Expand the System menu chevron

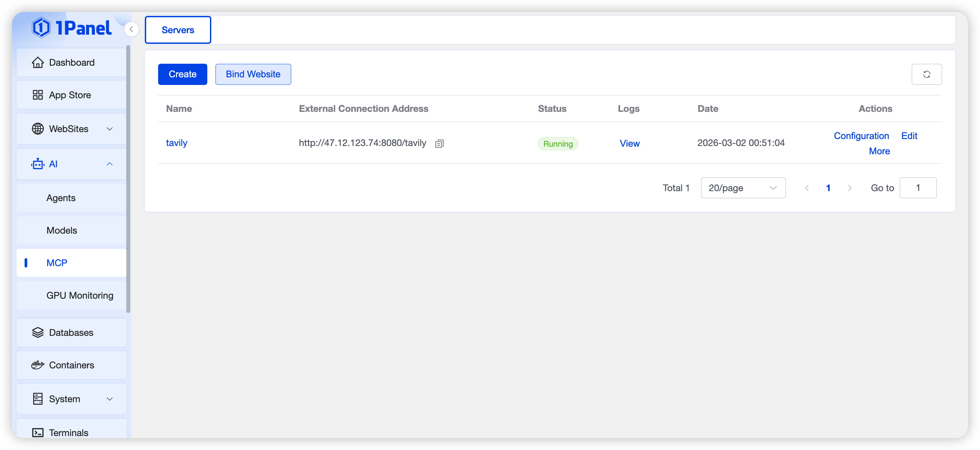click(110, 399)
